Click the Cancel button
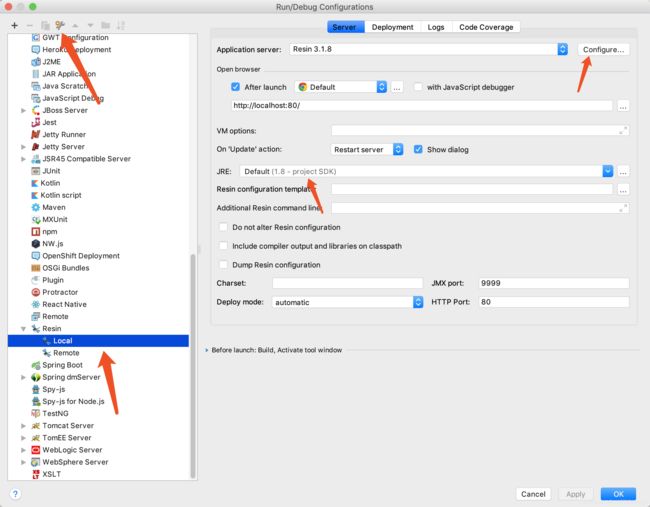650x507 pixels. click(x=533, y=494)
